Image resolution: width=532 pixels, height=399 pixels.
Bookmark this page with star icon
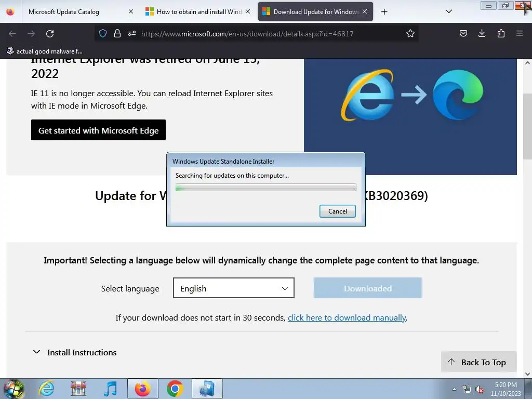410,33
